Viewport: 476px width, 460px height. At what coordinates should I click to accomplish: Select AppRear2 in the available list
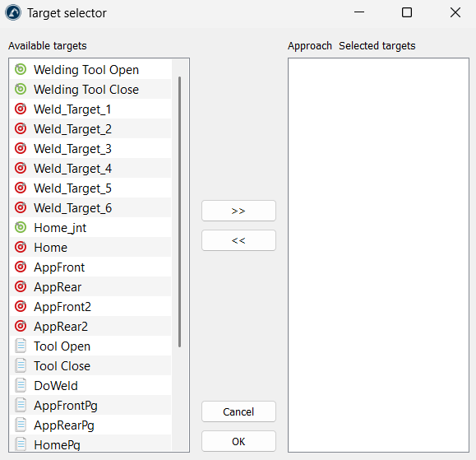[90, 326]
